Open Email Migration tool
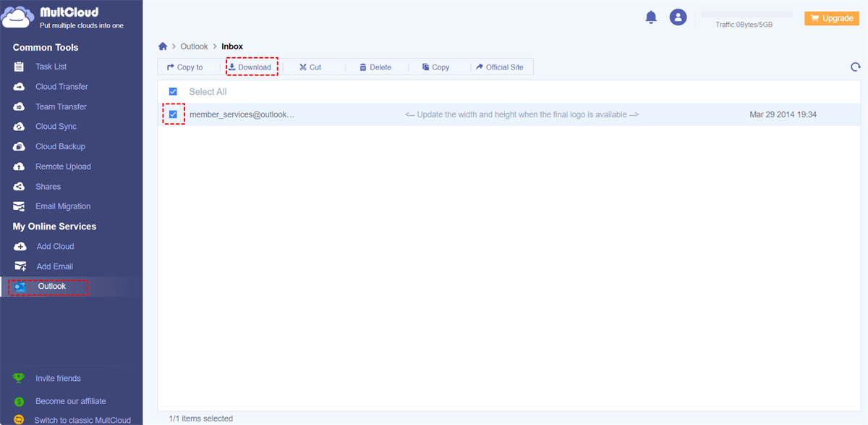Viewport: 868px width, 425px height. point(63,206)
